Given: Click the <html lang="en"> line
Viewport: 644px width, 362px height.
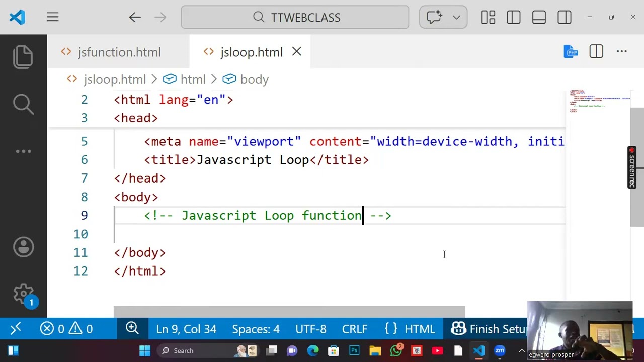Looking at the screenshot, I should click(174, 100).
